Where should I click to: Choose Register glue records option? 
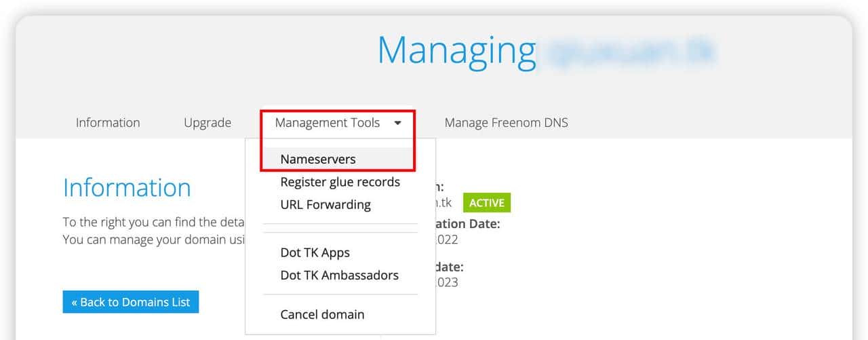340,182
